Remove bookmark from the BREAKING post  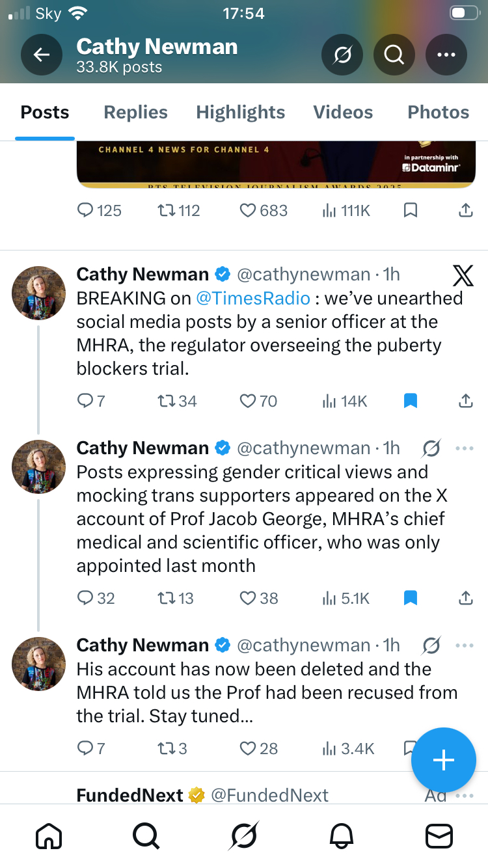(410, 401)
